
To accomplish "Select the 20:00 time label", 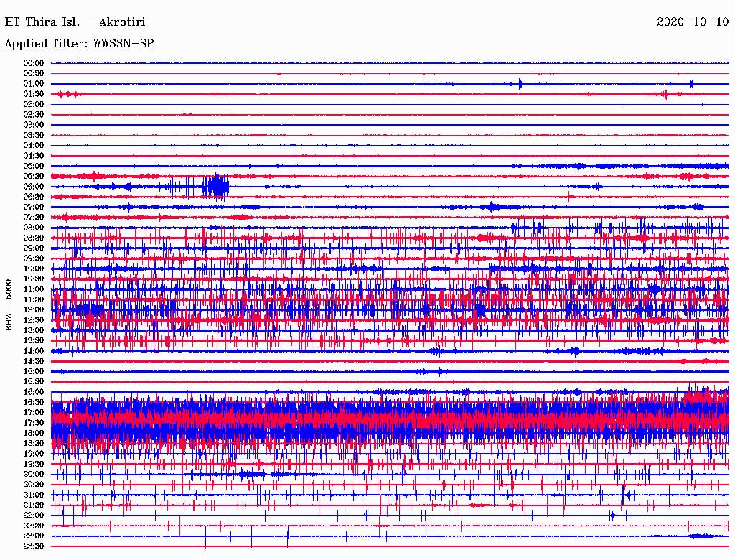I will coord(33,475).
